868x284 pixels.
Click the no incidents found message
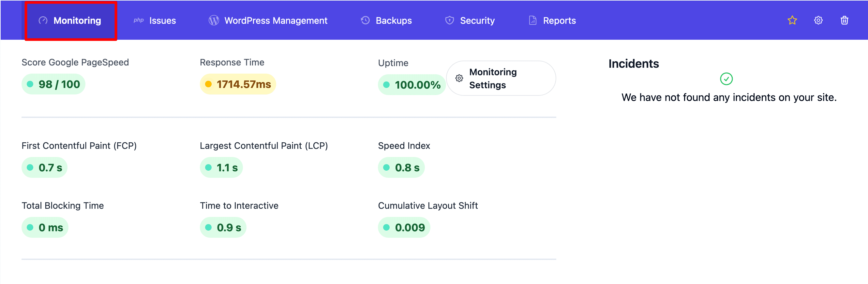(x=729, y=98)
